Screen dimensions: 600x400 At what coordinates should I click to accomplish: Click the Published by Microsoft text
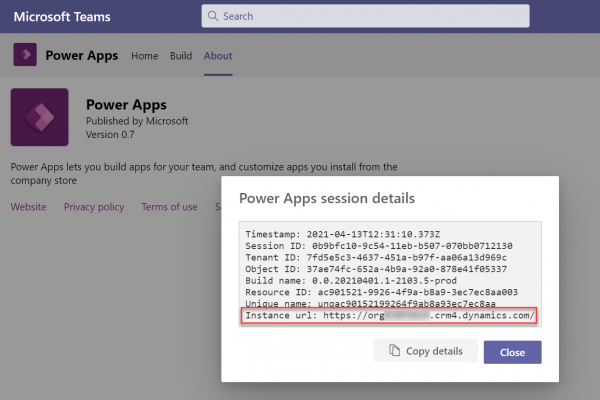(137, 121)
